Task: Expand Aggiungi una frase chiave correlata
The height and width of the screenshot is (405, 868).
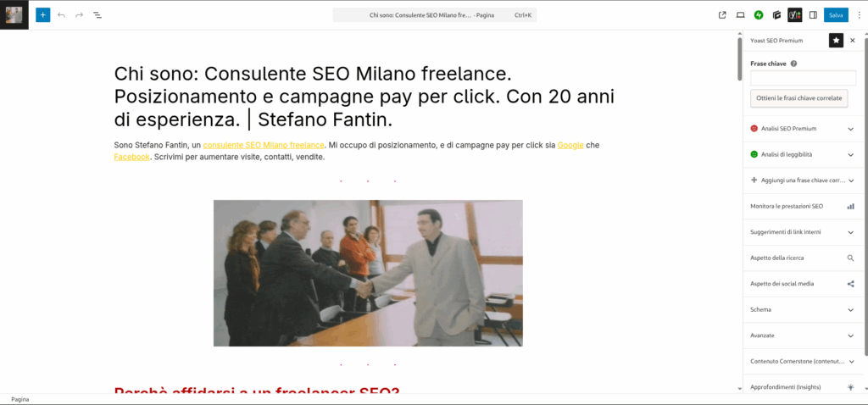Action: point(802,180)
